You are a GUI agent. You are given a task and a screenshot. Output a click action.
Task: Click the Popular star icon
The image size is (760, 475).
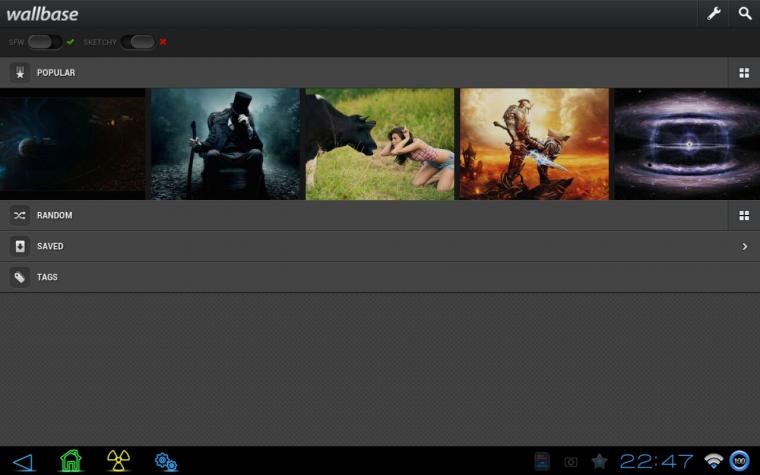point(20,73)
